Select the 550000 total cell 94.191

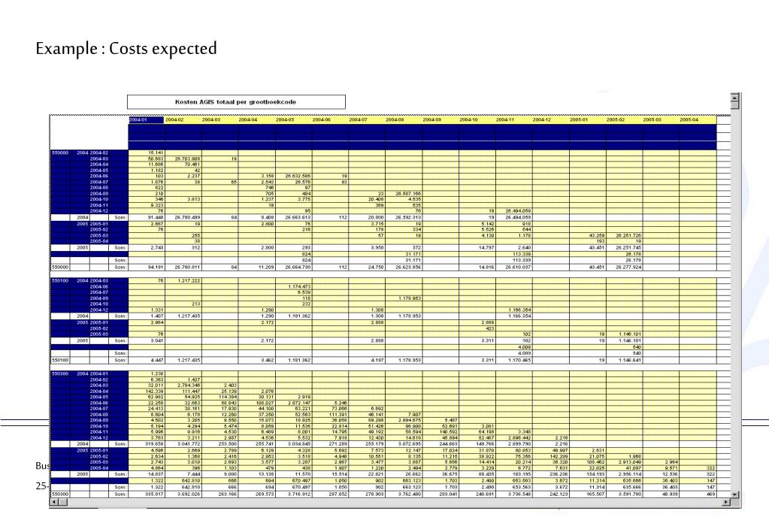click(147, 268)
